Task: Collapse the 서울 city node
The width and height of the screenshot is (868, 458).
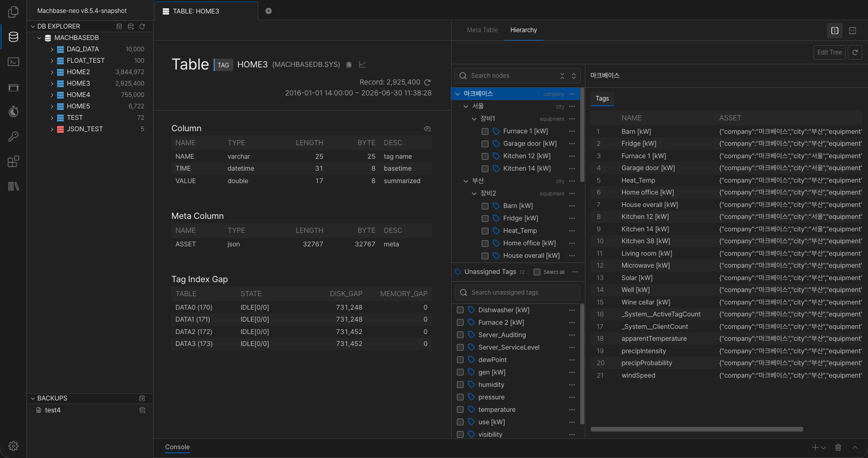Action: click(466, 106)
